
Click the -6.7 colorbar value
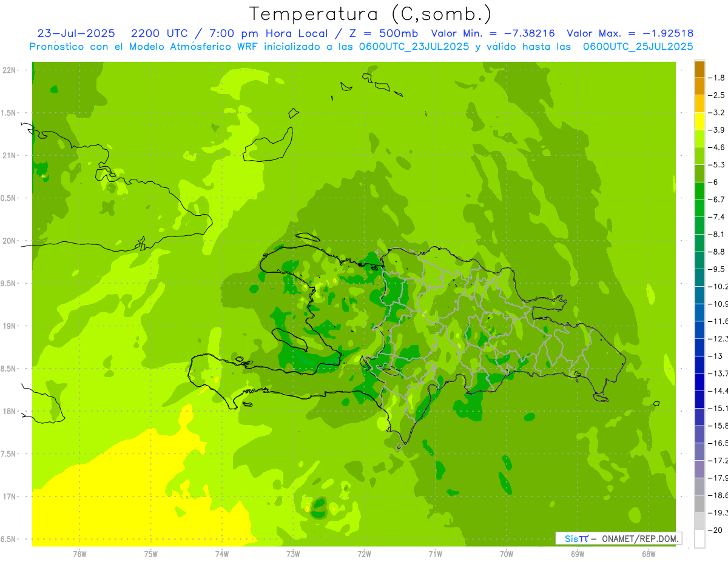716,199
